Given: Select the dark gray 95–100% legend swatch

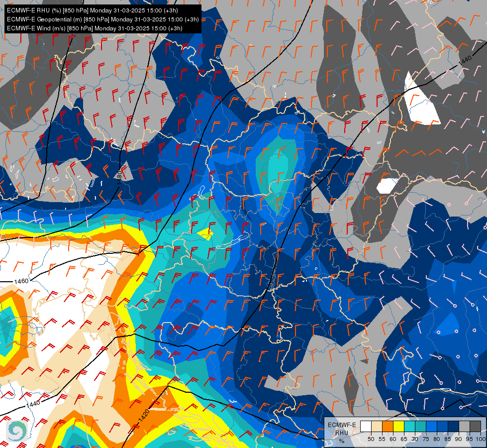Looking at the screenshot, I should [475, 426].
